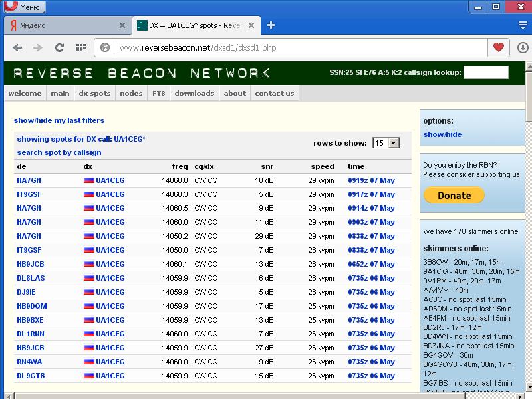Open the FT8 menu item
Screen dimensions: 532x399
[159, 93]
